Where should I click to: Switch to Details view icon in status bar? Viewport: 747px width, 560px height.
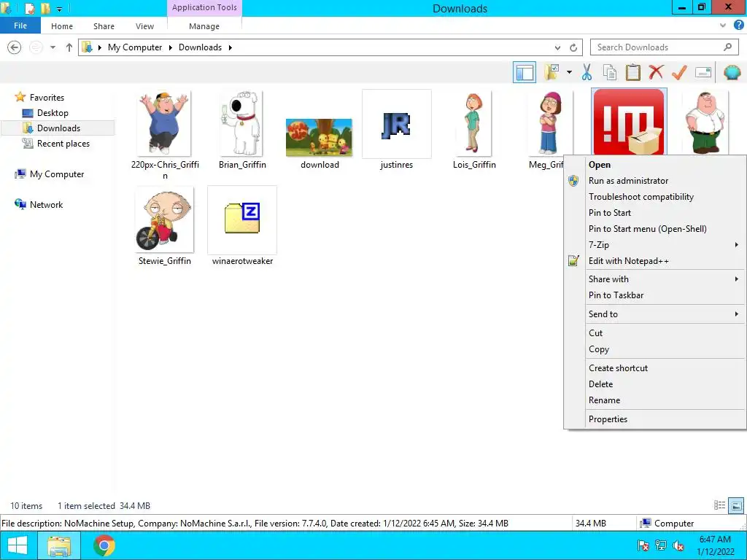tap(719, 505)
